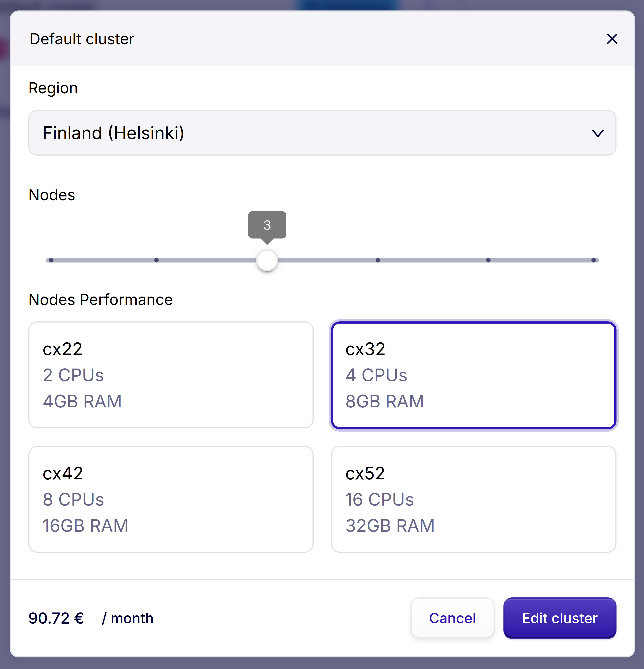Open the Region dropdown showing Finland (Helsinki)

pos(322,133)
